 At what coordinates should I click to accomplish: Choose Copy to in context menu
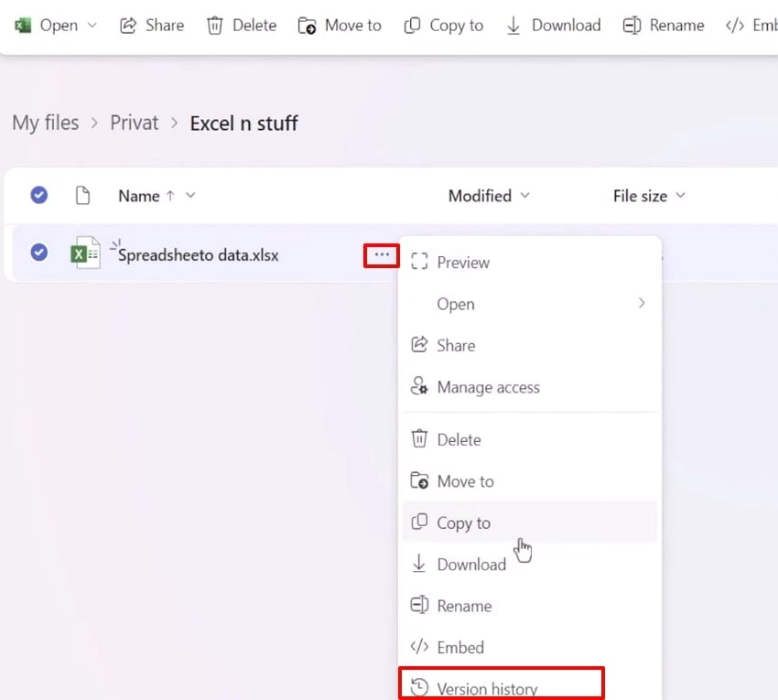(x=463, y=522)
